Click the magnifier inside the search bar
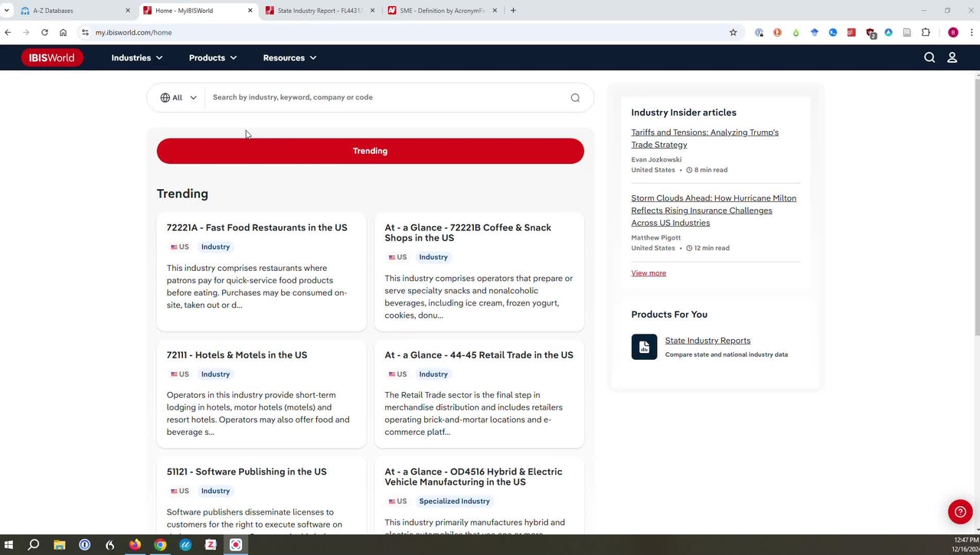 point(575,97)
